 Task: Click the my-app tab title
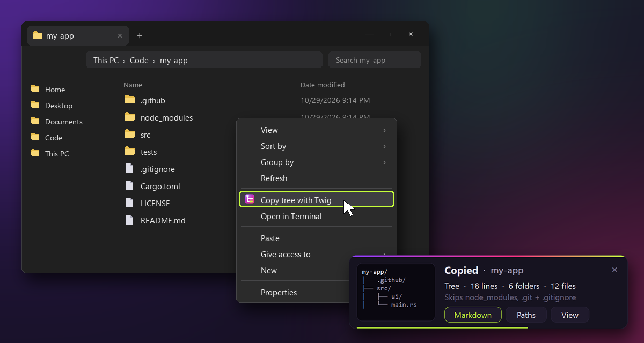tap(60, 36)
